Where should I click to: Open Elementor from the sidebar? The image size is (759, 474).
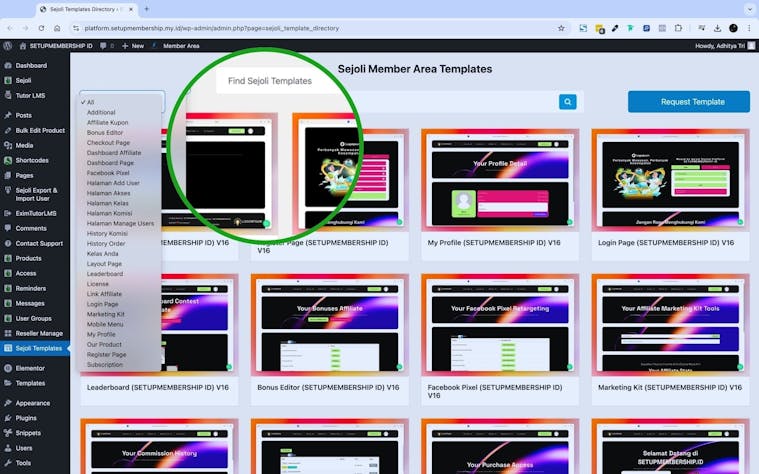[x=31, y=368]
